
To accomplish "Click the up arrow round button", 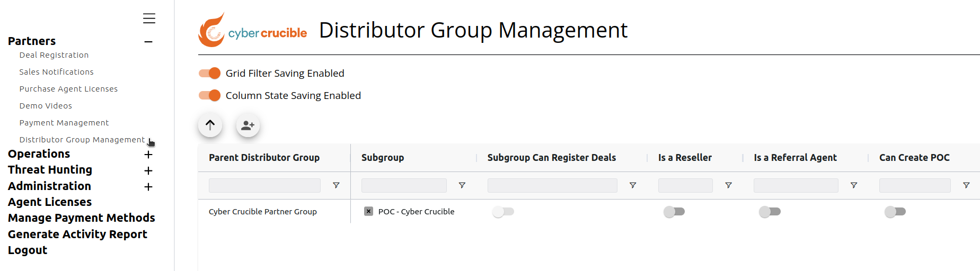I will (210, 125).
